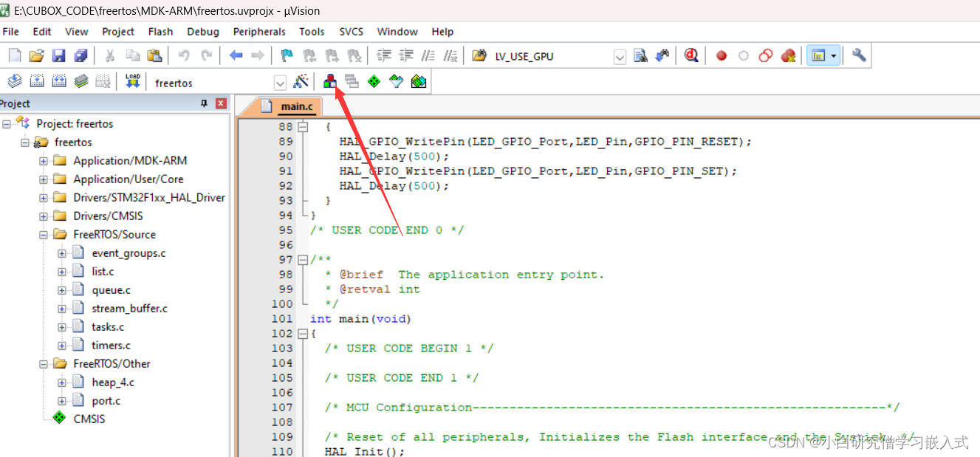Collapse the comment fold at line 97
The height and width of the screenshot is (457, 980).
click(x=302, y=260)
